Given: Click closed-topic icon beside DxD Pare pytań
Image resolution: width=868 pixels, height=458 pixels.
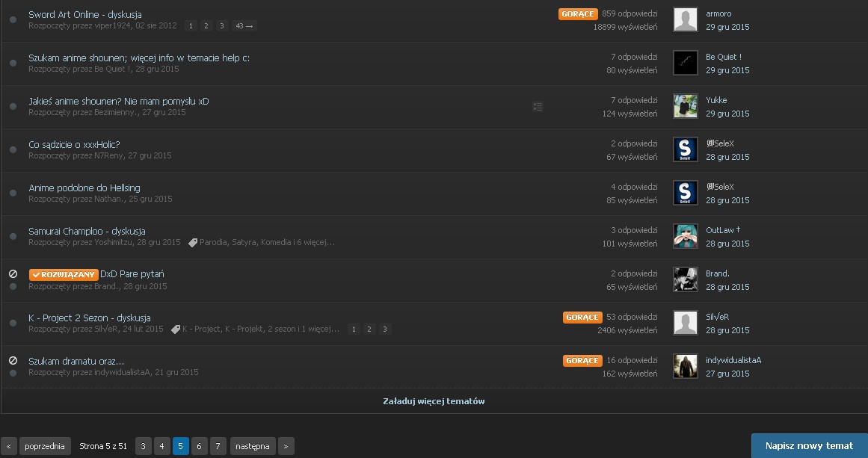Looking at the screenshot, I should [13, 273].
